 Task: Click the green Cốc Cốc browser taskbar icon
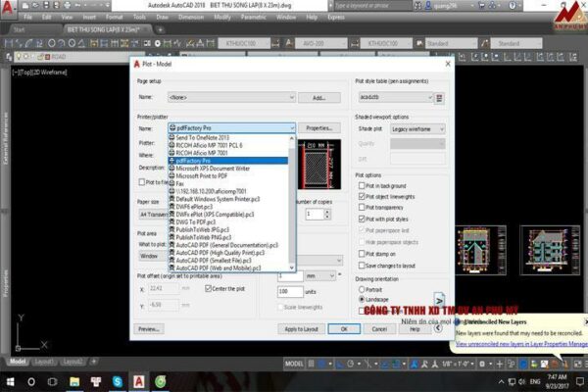[161, 381]
